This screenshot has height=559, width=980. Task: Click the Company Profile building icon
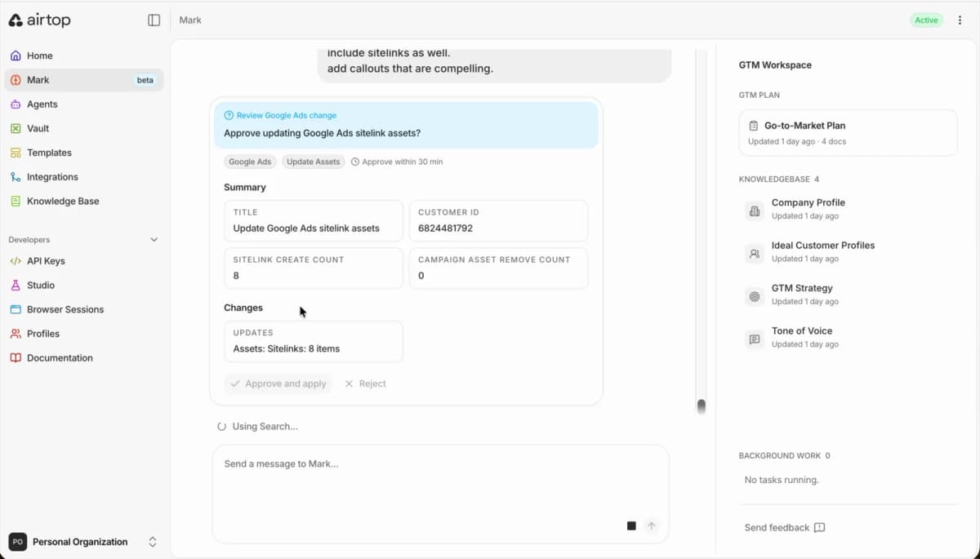(755, 211)
